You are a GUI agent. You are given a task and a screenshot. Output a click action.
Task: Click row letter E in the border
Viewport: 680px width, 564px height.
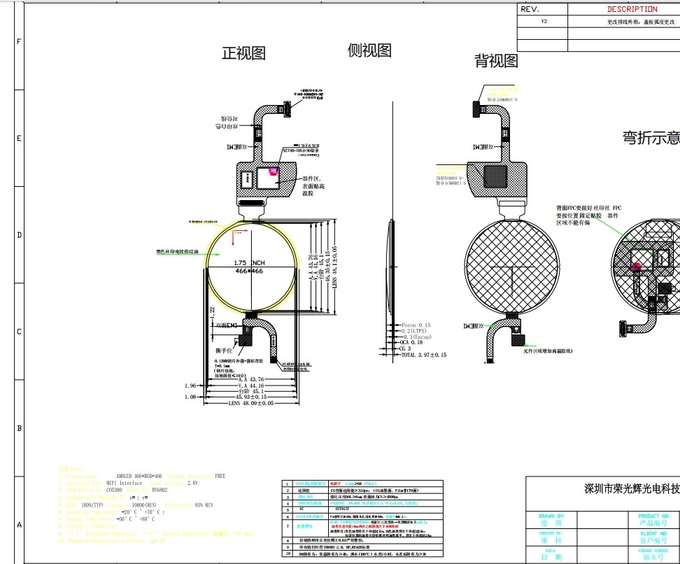point(19,138)
